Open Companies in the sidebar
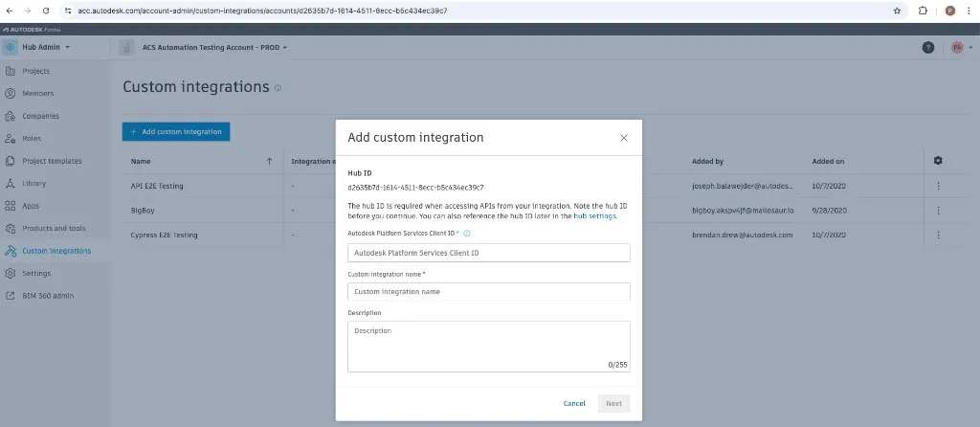 click(x=40, y=116)
